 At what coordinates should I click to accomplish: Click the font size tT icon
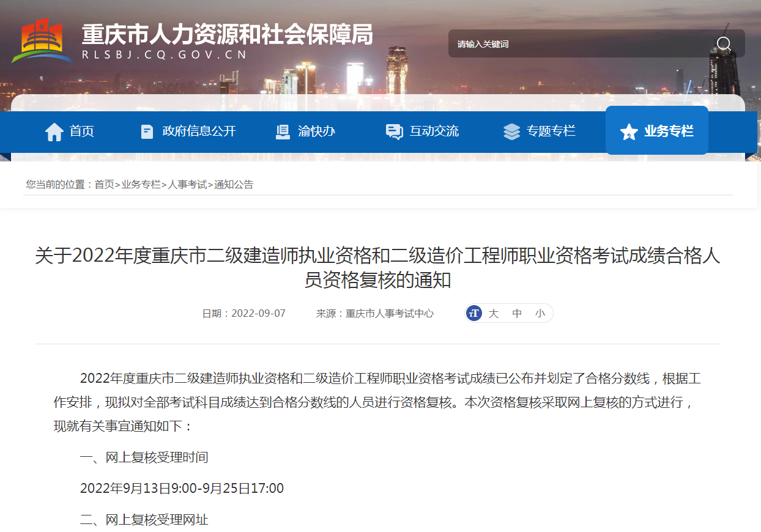pos(473,314)
